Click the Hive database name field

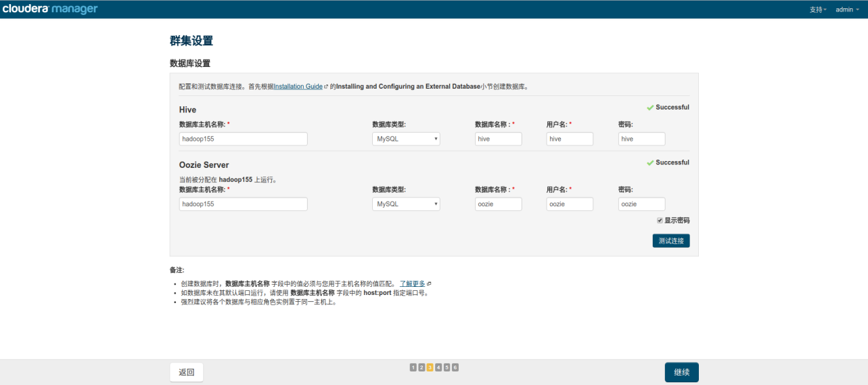click(498, 139)
